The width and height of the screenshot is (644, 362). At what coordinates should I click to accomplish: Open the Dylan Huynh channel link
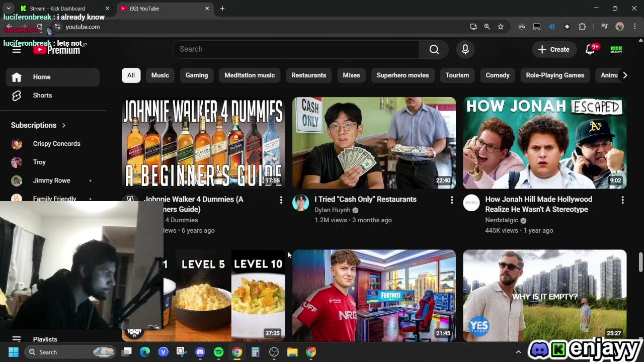tap(332, 210)
